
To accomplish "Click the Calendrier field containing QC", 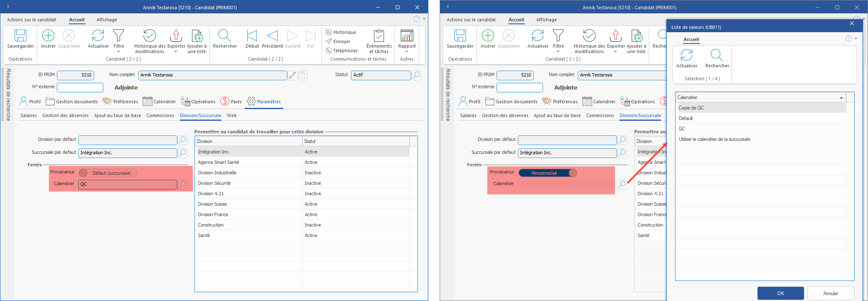I will click(128, 184).
